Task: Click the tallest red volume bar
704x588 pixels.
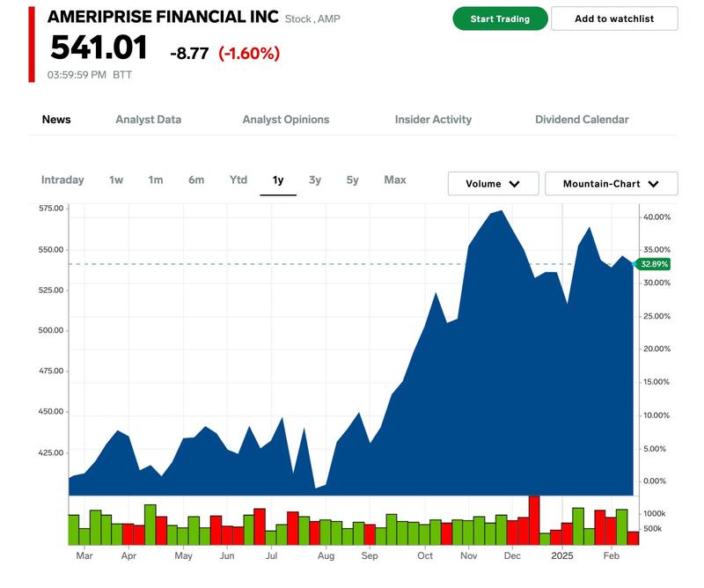Action: coord(533,520)
